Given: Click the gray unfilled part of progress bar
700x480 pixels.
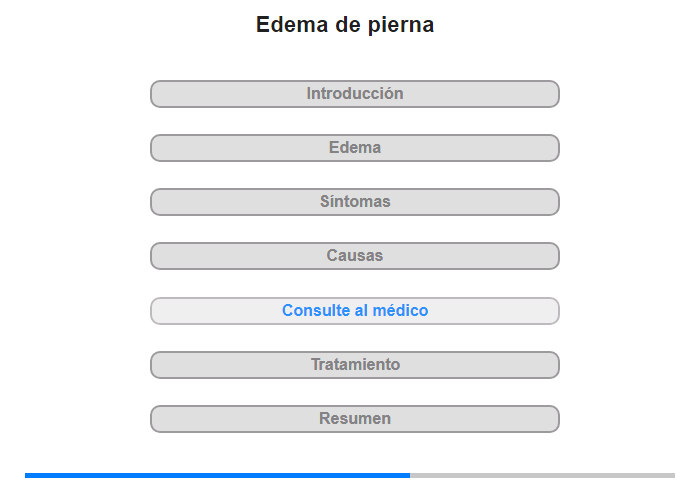Looking at the screenshot, I should click(542, 475).
